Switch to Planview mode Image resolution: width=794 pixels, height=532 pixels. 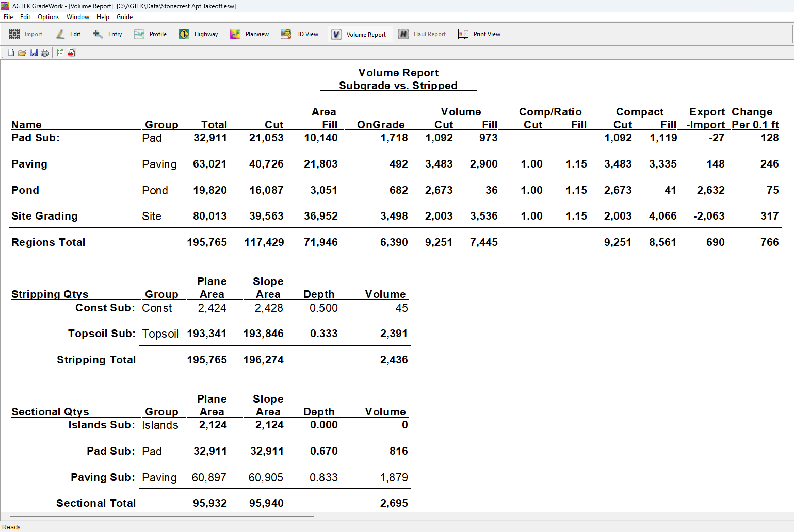click(250, 34)
